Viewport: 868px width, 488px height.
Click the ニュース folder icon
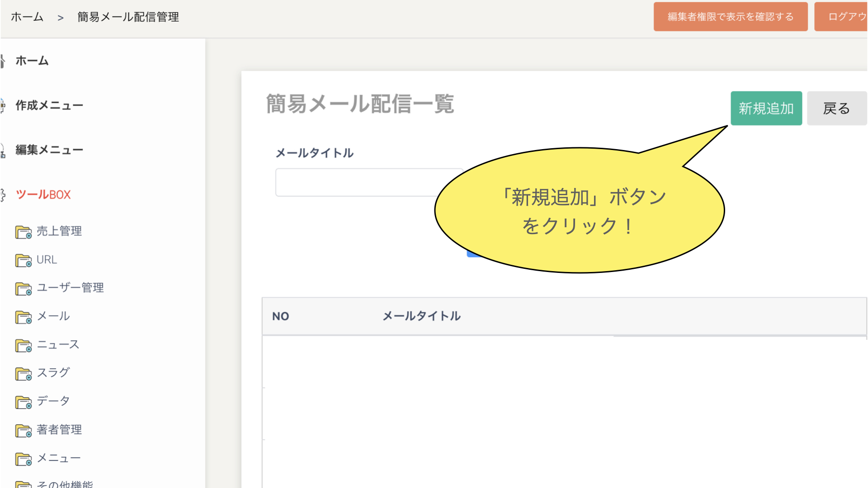click(23, 346)
